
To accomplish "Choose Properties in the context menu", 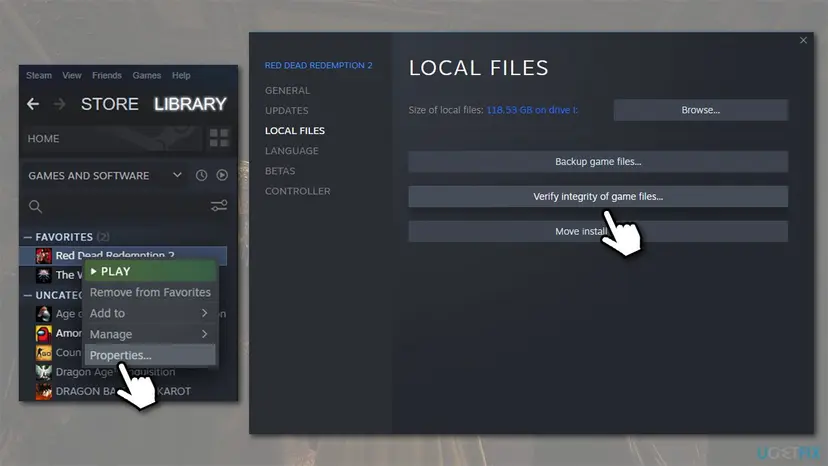I will [x=150, y=355].
